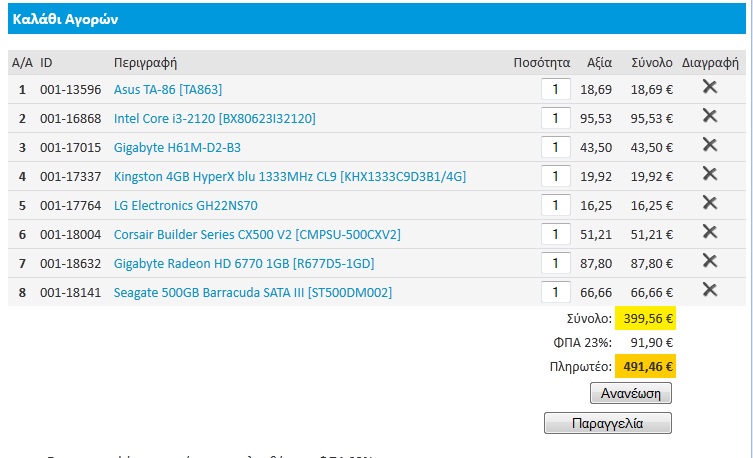
Task: Select product ID 001-17337
Action: [x=71, y=177]
